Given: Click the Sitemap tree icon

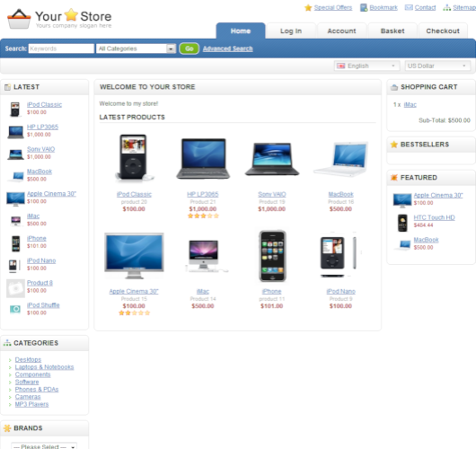Looking at the screenshot, I should (x=446, y=7).
